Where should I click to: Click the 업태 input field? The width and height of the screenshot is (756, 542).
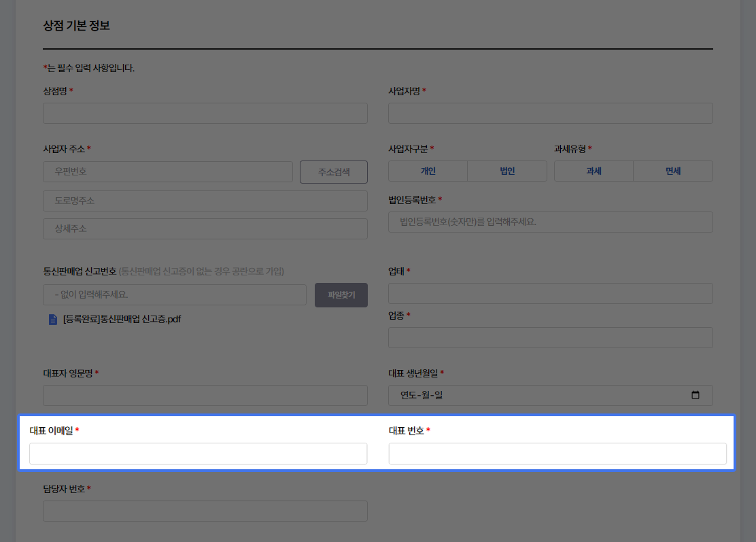[x=550, y=294]
